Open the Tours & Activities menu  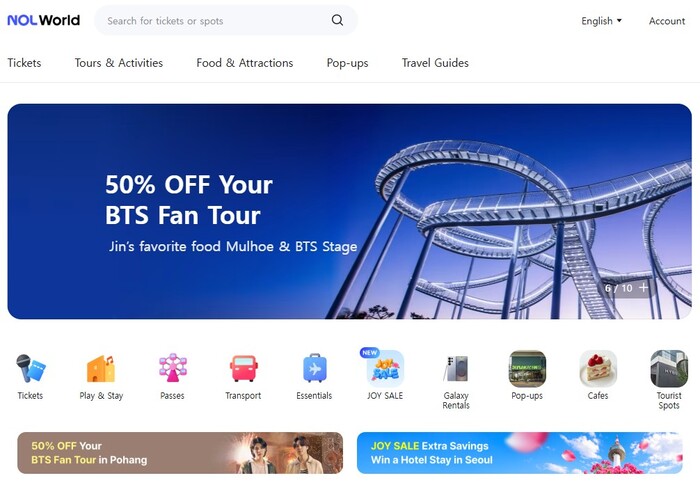coord(119,63)
